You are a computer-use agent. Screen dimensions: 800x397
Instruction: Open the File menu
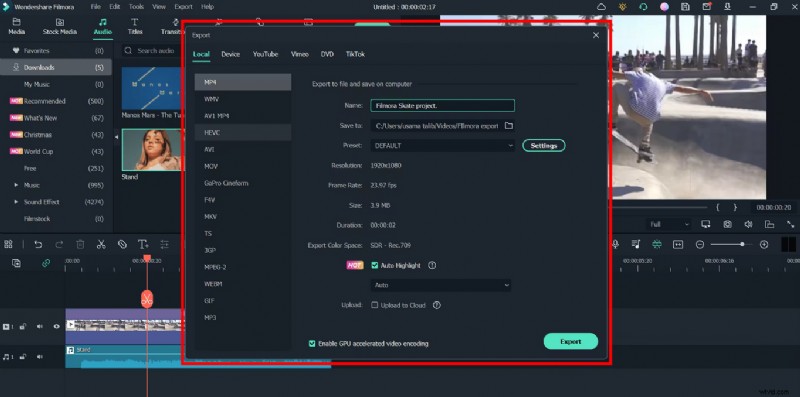95,7
